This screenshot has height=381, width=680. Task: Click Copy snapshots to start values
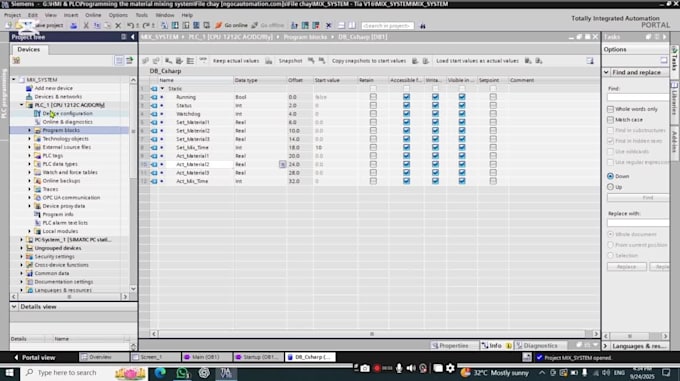(369, 61)
